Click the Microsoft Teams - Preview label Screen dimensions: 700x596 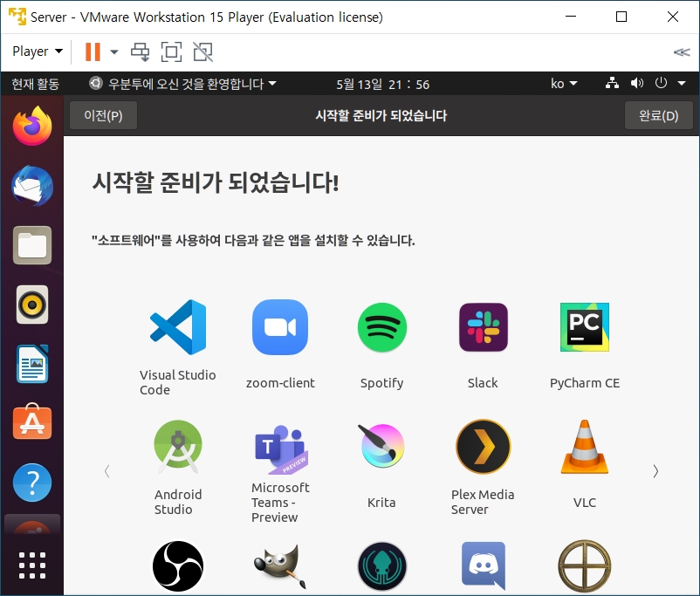point(280,503)
